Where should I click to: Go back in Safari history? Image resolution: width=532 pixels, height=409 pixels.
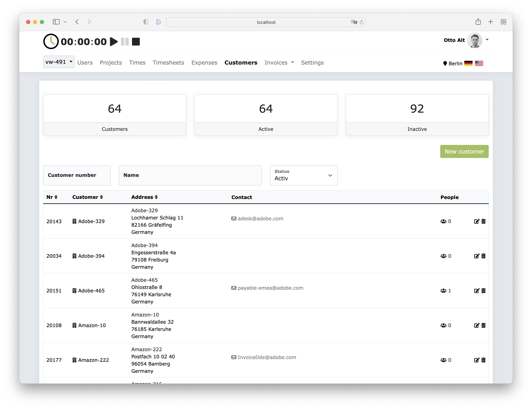pos(77,22)
